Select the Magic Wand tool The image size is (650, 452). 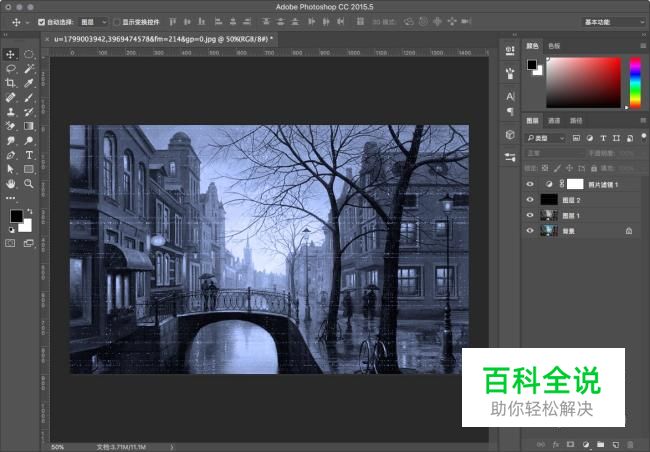coord(29,68)
